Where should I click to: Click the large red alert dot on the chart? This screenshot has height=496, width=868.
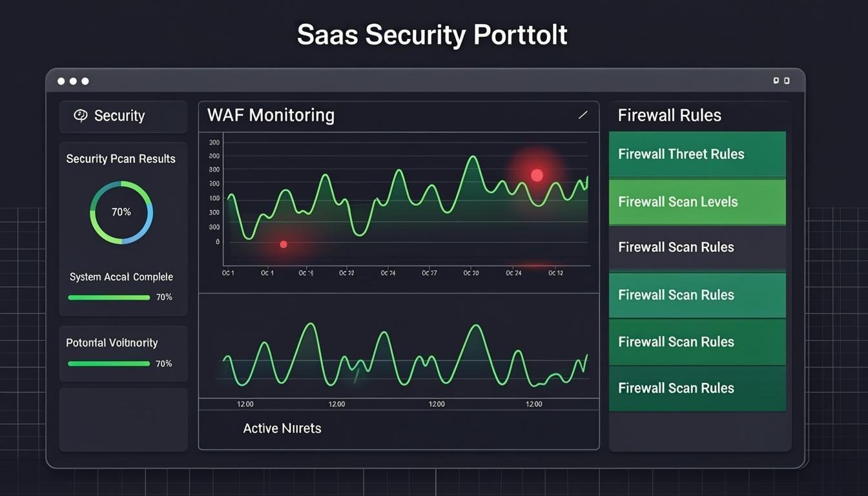537,175
